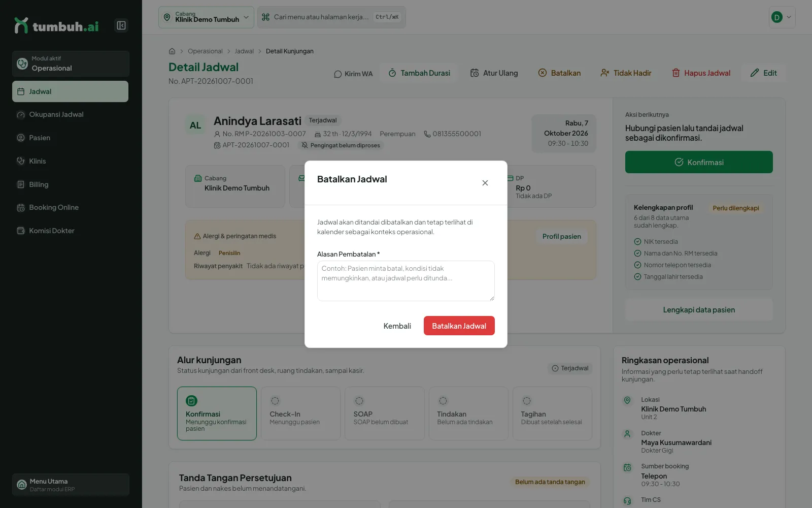The width and height of the screenshot is (812, 508).
Task: Open Menu Utama at sidebar bottom
Action: tap(71, 485)
